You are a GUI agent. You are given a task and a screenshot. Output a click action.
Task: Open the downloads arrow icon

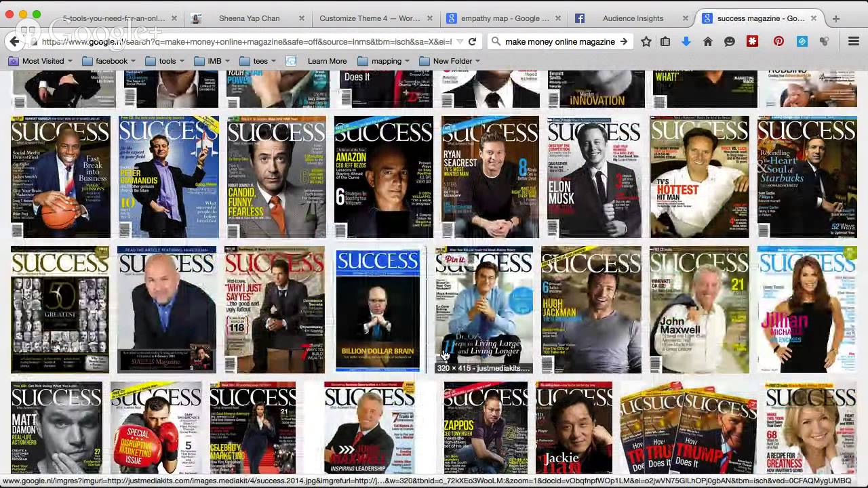point(686,41)
